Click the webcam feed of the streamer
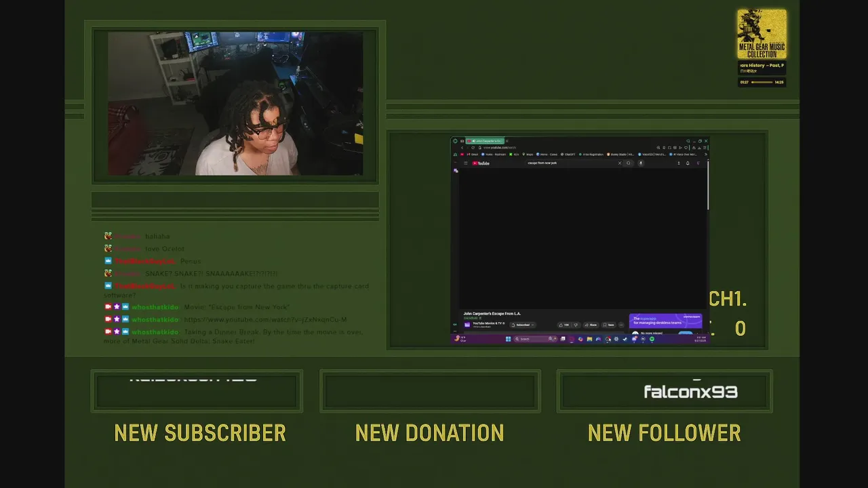The height and width of the screenshot is (488, 868). coord(235,103)
